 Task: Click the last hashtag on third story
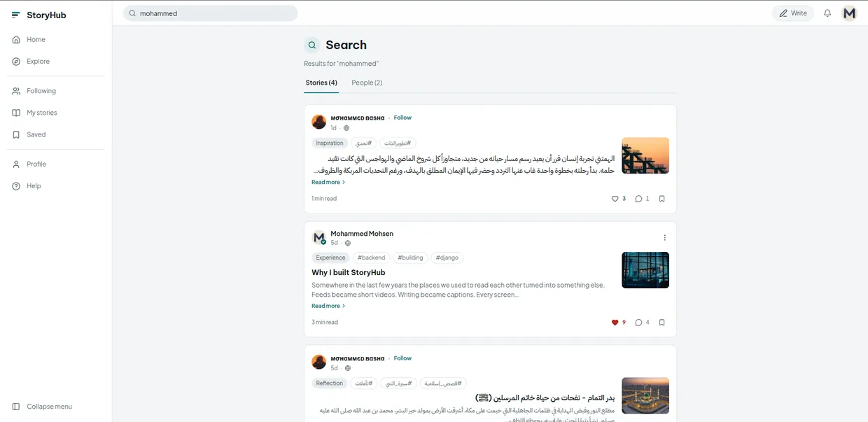[444, 384]
